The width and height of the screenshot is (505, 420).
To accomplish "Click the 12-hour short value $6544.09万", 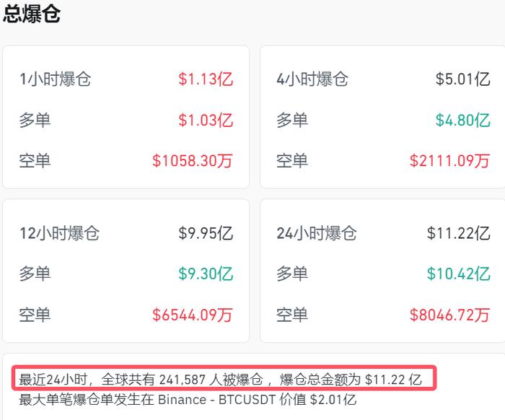I will tap(193, 315).
